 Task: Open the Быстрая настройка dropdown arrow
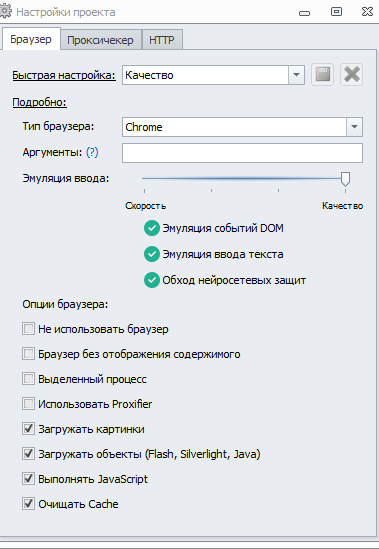[x=296, y=75]
